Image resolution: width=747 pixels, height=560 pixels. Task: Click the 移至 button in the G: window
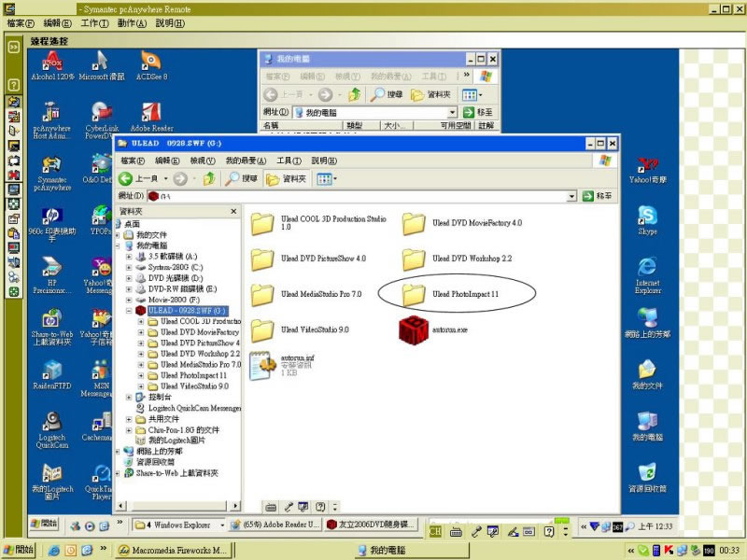598,196
